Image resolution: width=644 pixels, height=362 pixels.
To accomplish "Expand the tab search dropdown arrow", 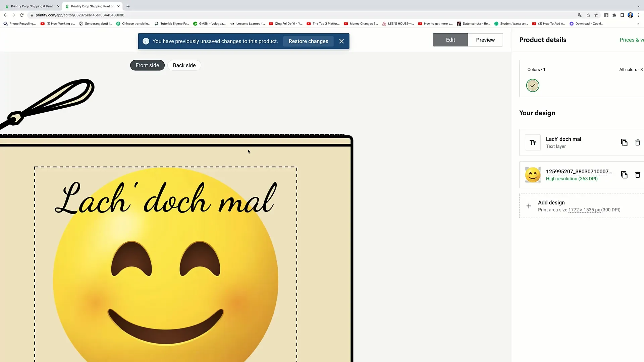I will (x=638, y=6).
